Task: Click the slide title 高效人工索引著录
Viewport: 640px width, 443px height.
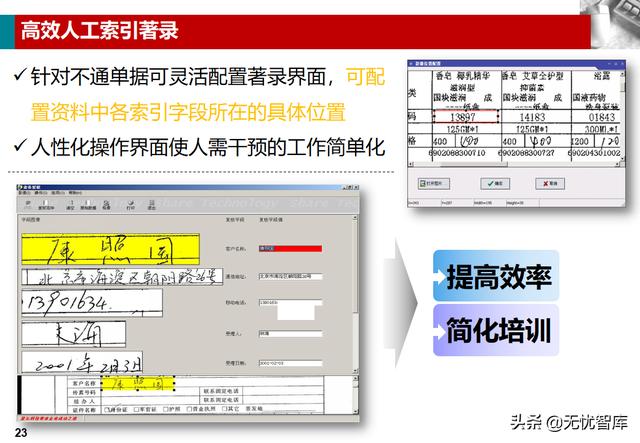Action: pyautogui.click(x=100, y=31)
